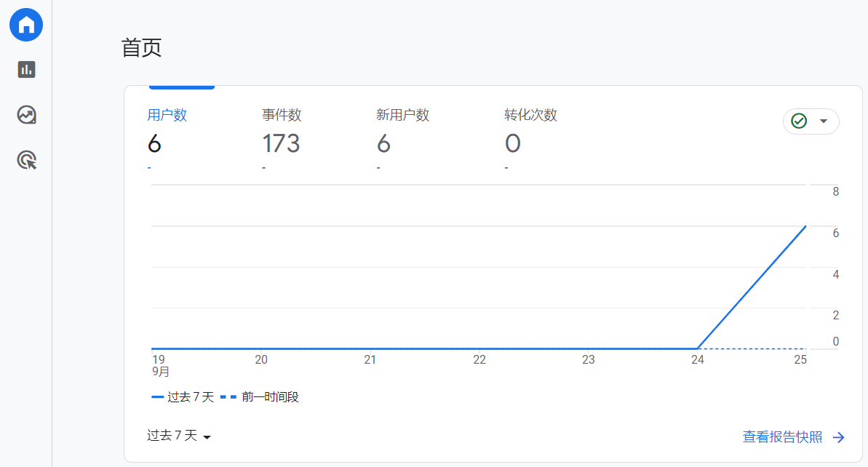
Task: Click the 173 event count value
Action: 281,144
